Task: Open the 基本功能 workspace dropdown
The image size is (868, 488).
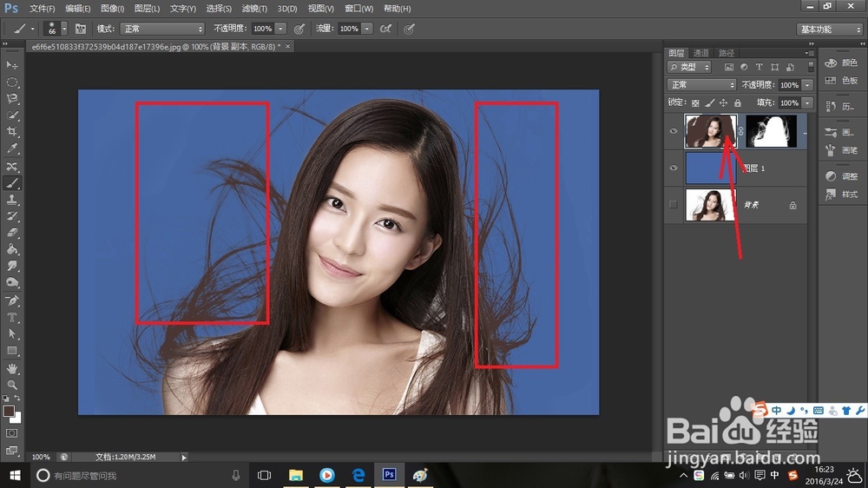Action: 829,30
